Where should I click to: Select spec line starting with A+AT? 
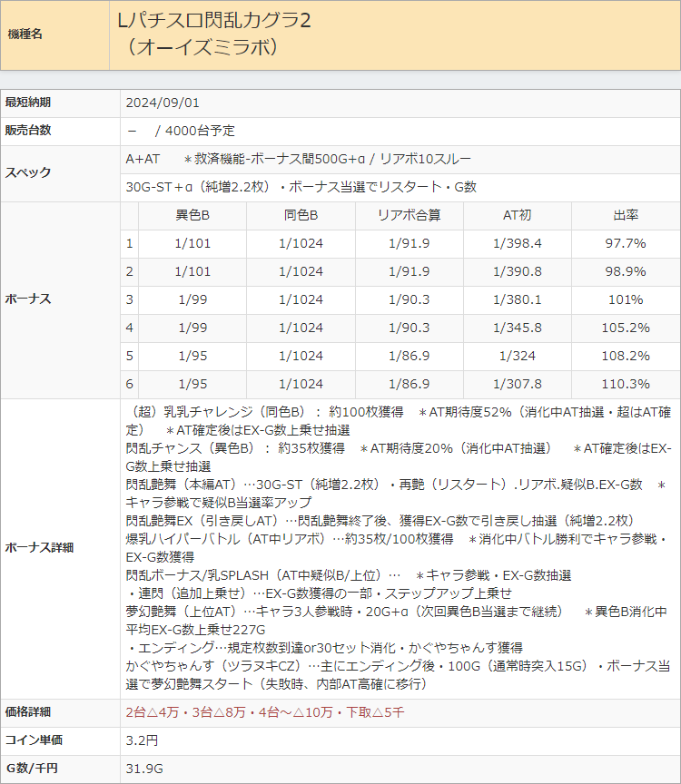[x=298, y=159]
